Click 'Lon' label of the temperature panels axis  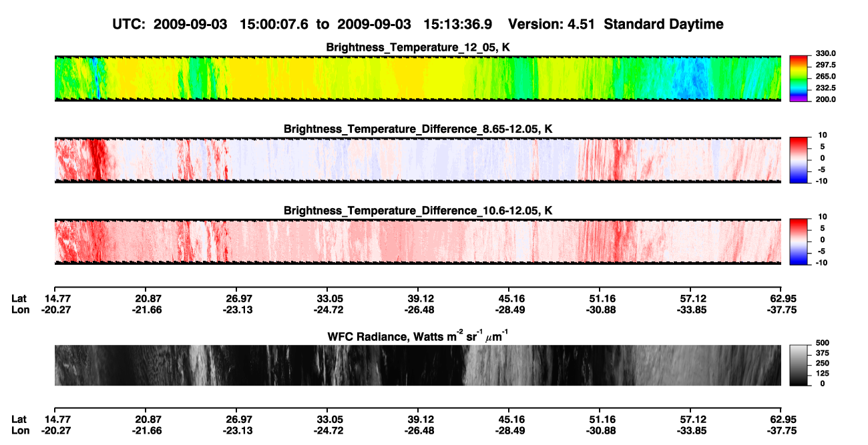[x=21, y=310]
